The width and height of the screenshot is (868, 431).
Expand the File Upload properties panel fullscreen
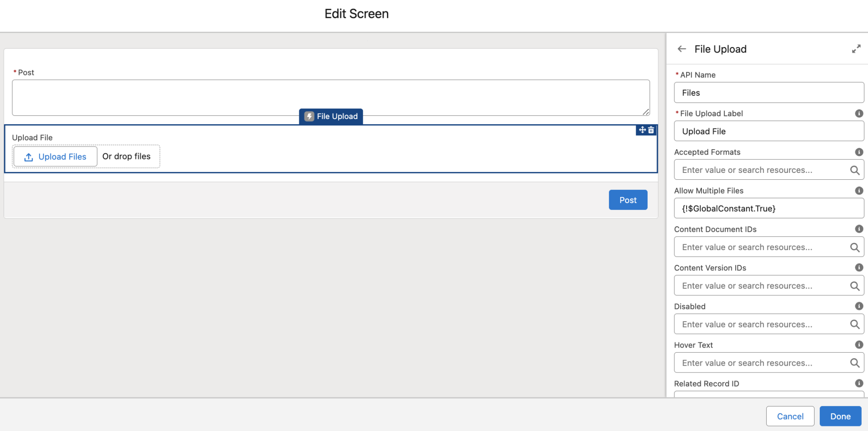[x=857, y=48]
